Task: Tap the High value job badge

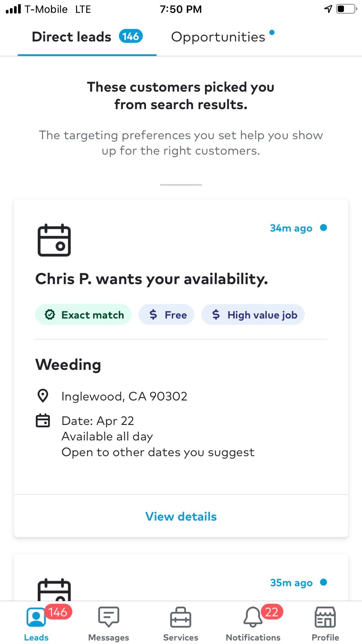Action: [x=253, y=315]
